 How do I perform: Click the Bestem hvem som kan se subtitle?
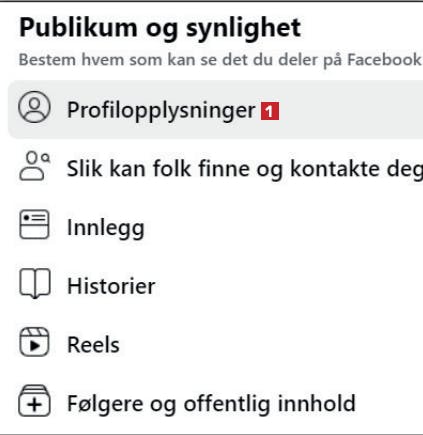pos(220,60)
